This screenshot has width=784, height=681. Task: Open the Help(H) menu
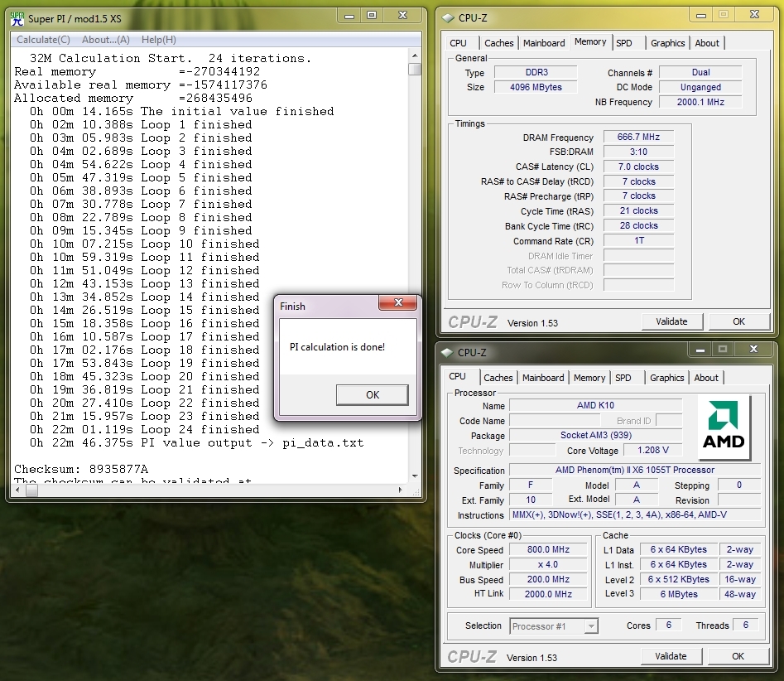[x=158, y=40]
